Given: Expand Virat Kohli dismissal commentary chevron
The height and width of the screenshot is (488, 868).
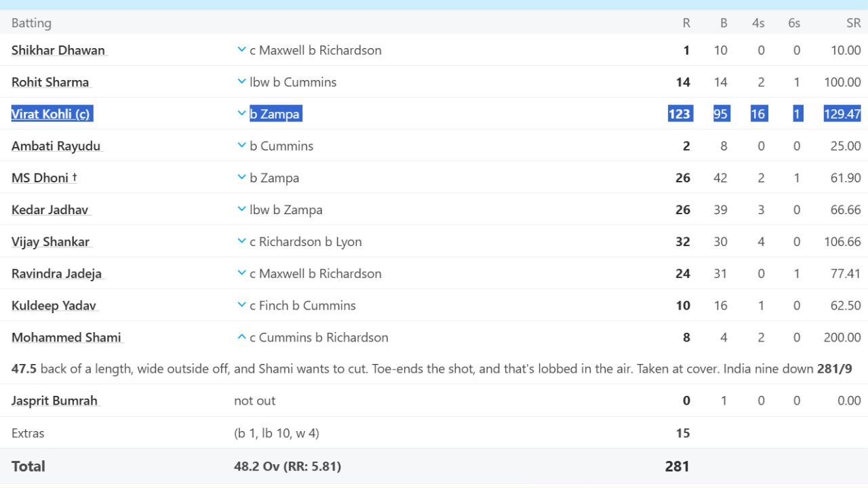Looking at the screenshot, I should 241,114.
